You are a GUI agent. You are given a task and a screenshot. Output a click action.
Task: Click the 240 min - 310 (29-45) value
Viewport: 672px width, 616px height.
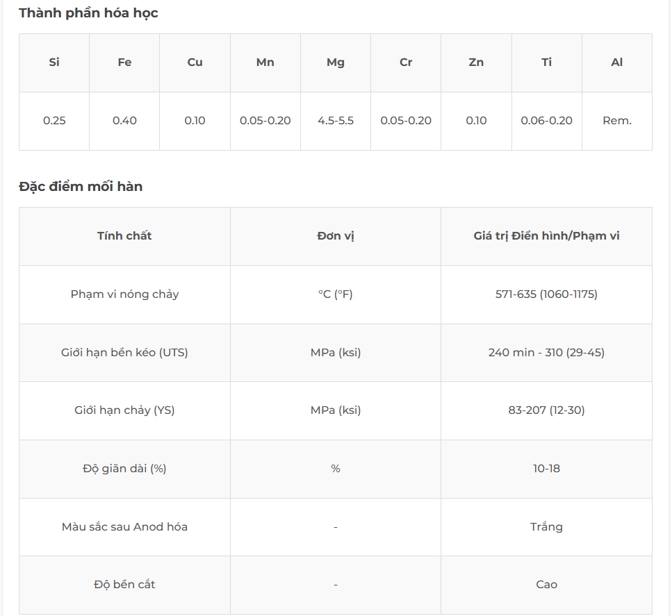(546, 353)
